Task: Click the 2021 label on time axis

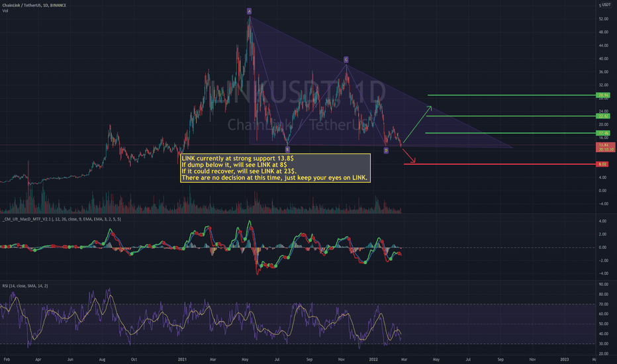Action: (x=182, y=359)
